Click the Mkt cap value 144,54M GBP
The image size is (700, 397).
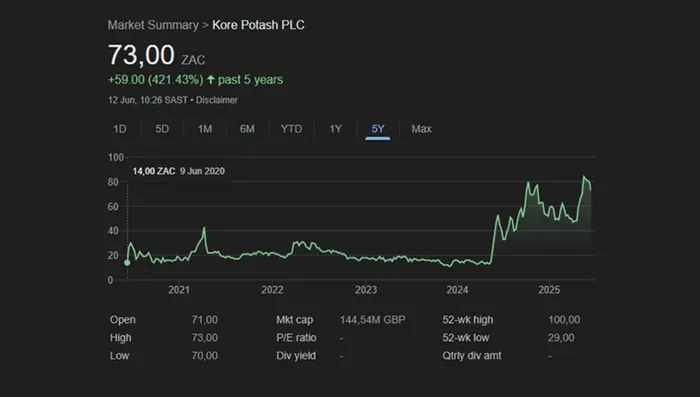(373, 320)
